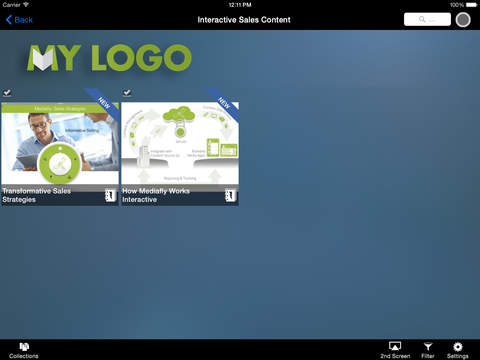480x360 pixels.
Task: Select the Transformative Sales Strategies title label
Action: tap(36, 195)
